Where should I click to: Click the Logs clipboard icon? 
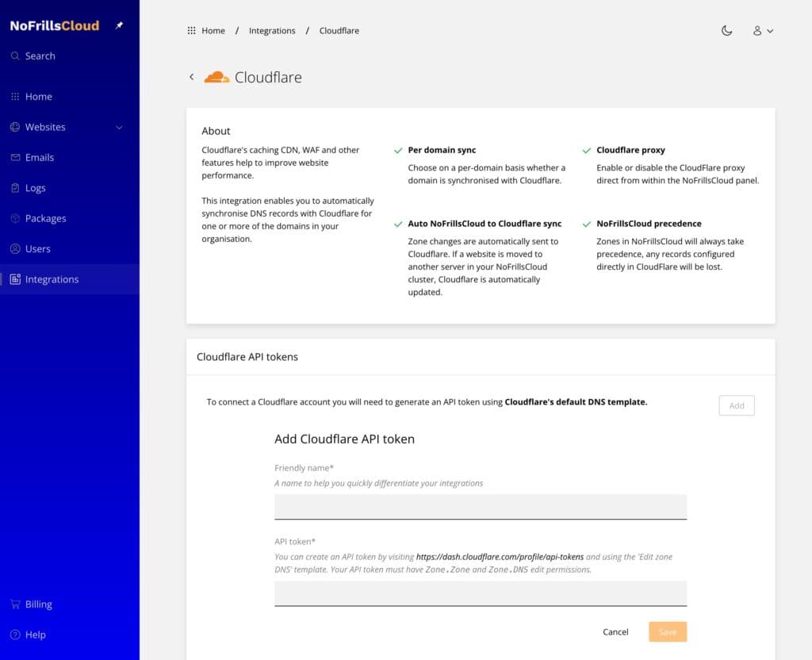point(15,188)
